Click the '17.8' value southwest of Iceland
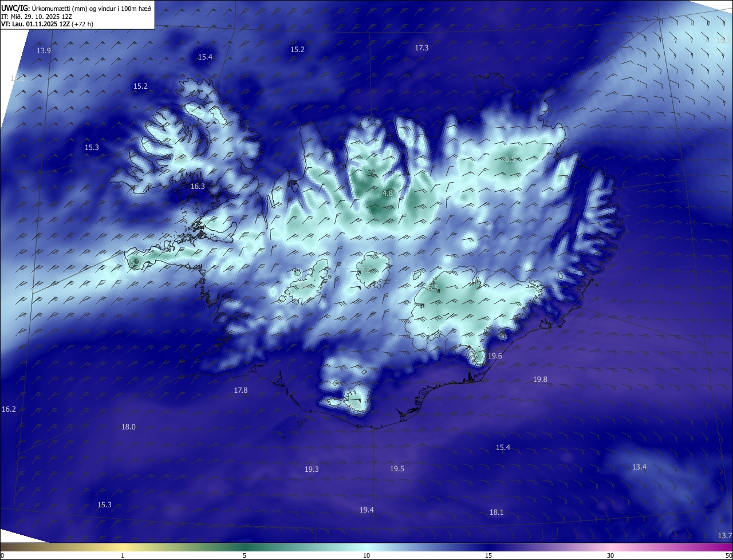The width and height of the screenshot is (733, 560). (241, 391)
